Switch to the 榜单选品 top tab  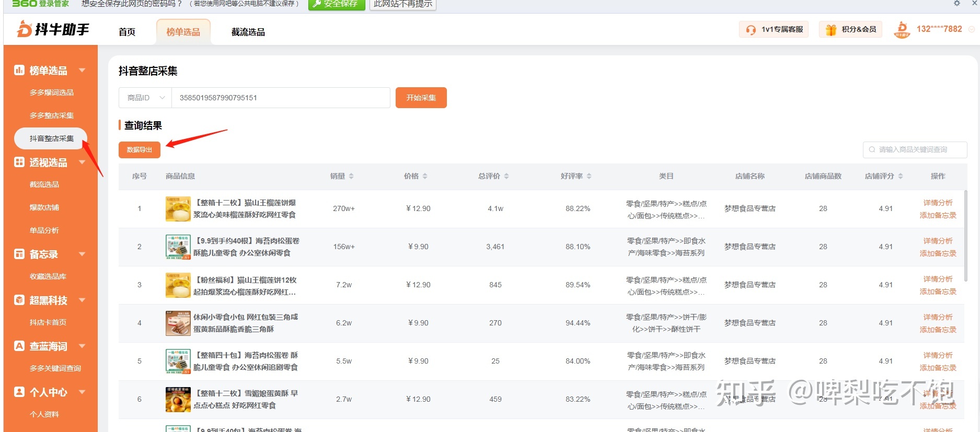pyautogui.click(x=183, y=32)
